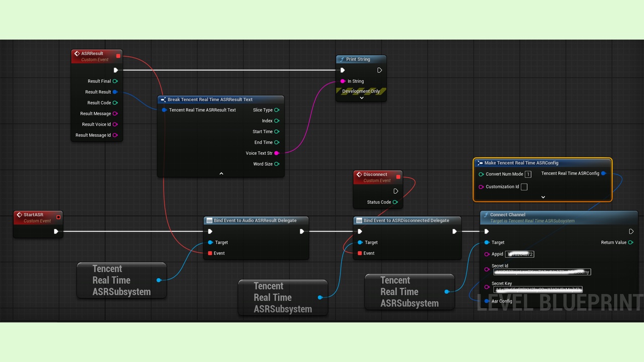Select the Make Tencent Real Time ASRConfig title
This screenshot has height=362, width=644.
point(521,163)
